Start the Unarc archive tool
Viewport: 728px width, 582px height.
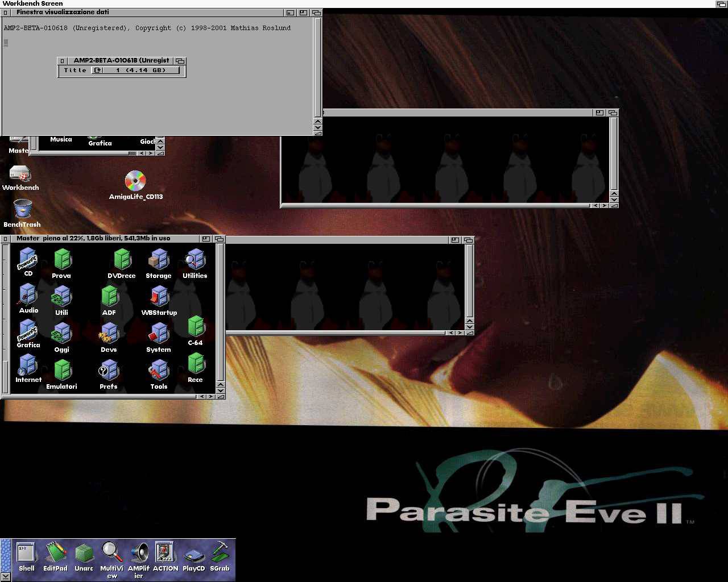click(x=84, y=553)
